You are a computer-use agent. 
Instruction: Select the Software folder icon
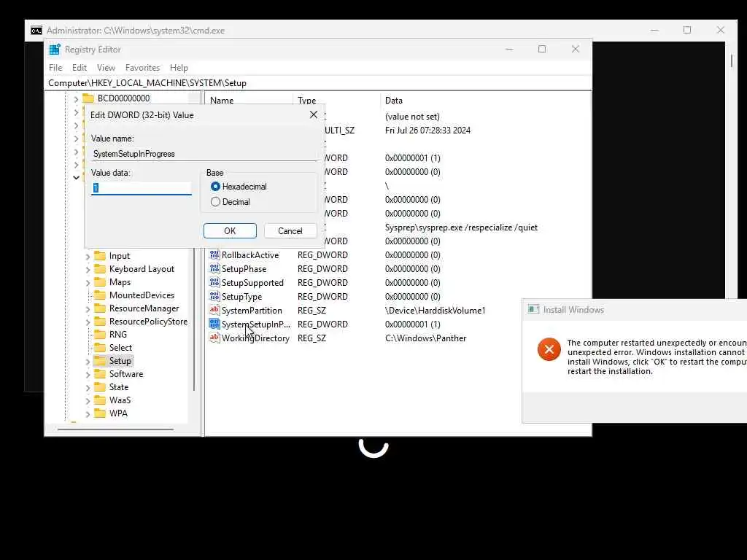[x=99, y=374]
